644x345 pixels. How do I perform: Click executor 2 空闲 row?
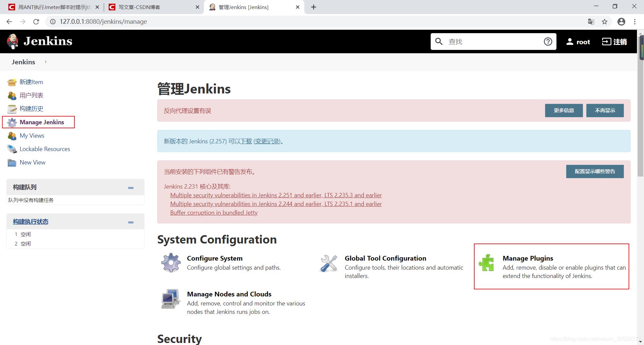pyautogui.click(x=75, y=244)
